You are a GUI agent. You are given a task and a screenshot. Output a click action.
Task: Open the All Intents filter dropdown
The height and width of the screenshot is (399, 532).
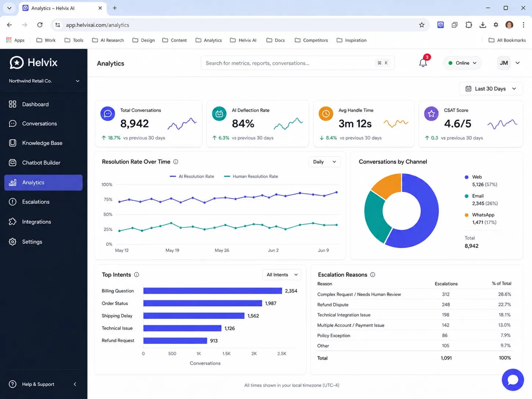[x=282, y=275]
